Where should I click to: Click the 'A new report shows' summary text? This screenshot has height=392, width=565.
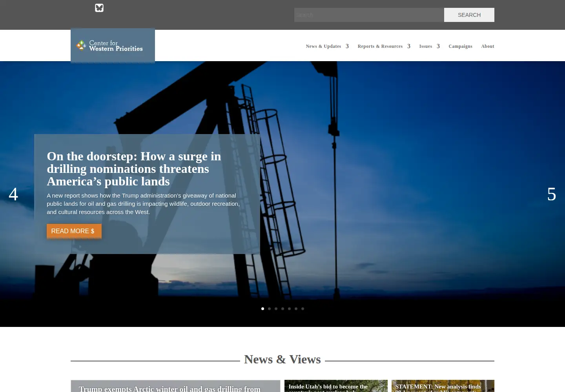pos(143,204)
